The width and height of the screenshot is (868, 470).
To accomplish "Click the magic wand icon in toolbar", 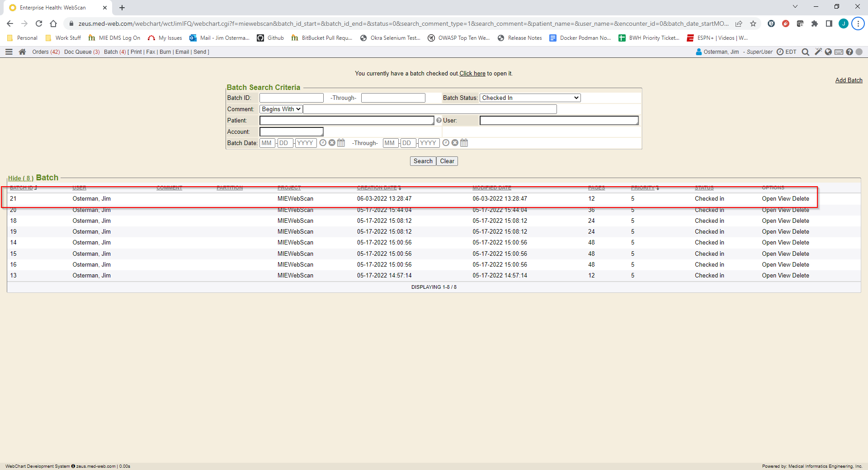I will [818, 52].
